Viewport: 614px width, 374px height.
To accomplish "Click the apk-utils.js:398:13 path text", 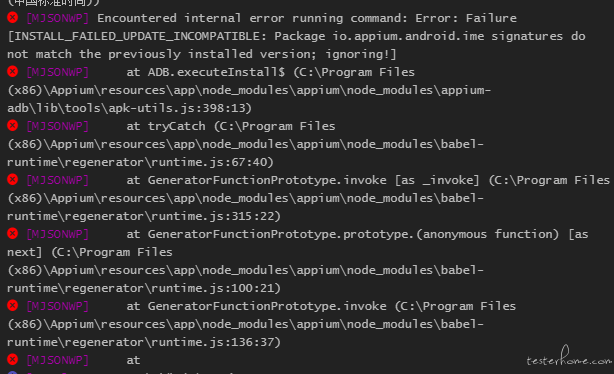I will [175, 108].
